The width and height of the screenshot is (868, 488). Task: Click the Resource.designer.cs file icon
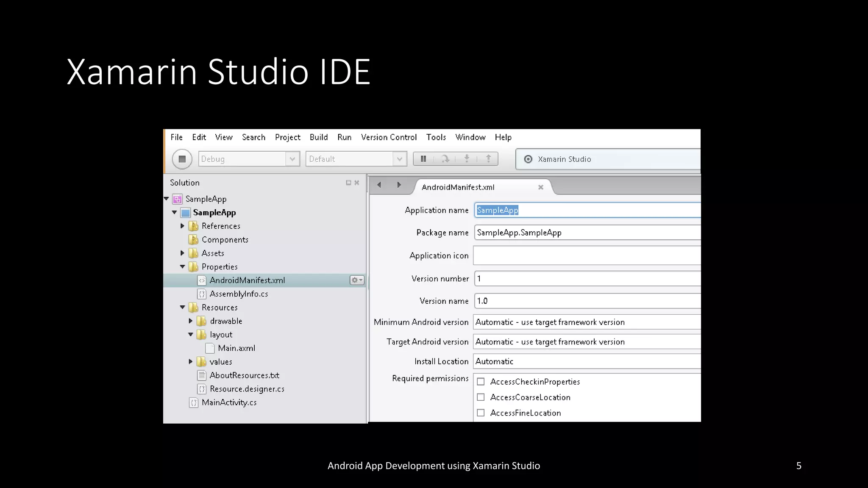coord(202,389)
